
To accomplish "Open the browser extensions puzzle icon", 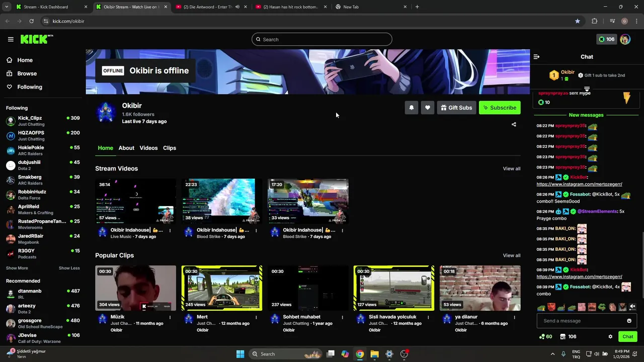I will tap(595, 21).
